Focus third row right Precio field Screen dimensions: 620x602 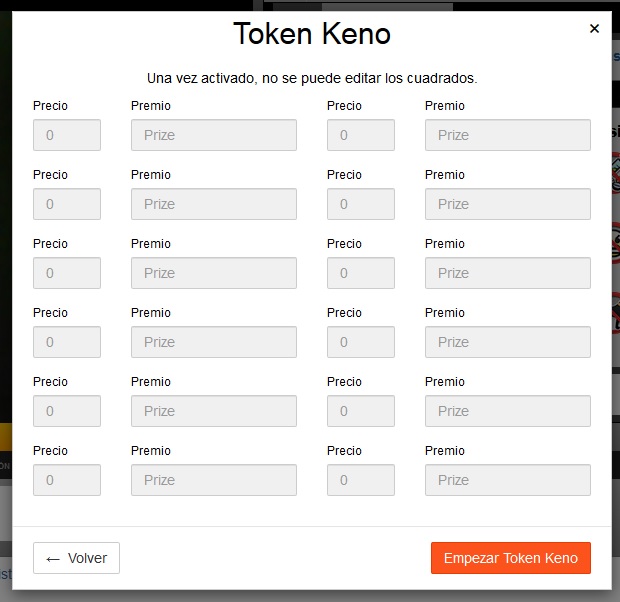click(361, 273)
